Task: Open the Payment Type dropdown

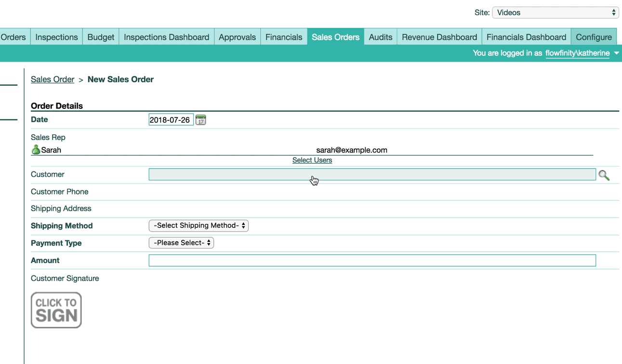Action: (181, 243)
